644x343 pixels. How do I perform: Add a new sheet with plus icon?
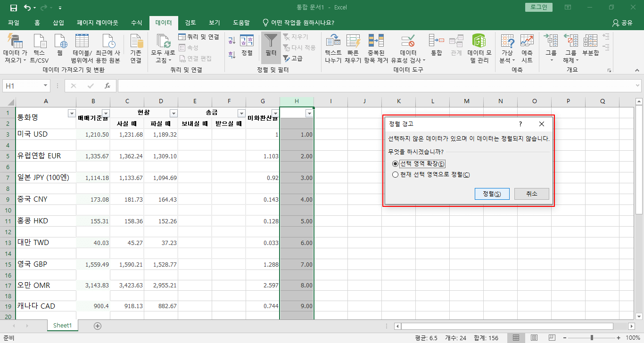[98, 326]
